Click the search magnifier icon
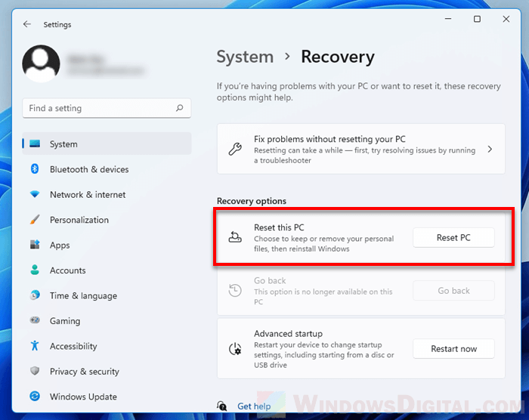The image size is (529, 420). pos(180,108)
